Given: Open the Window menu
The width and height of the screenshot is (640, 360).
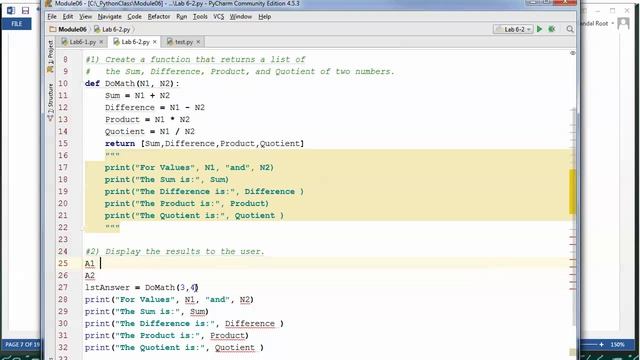Looking at the screenshot, I should point(240,17).
